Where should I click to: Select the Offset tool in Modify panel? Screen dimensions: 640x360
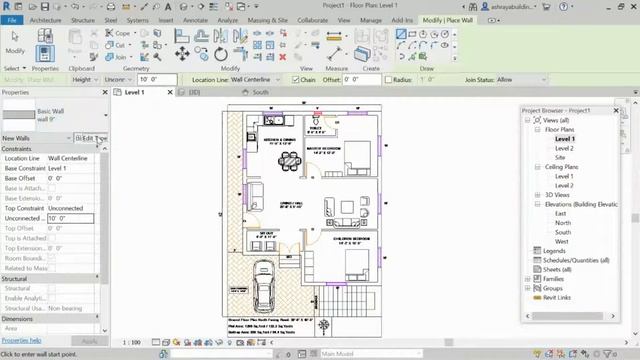201,36
